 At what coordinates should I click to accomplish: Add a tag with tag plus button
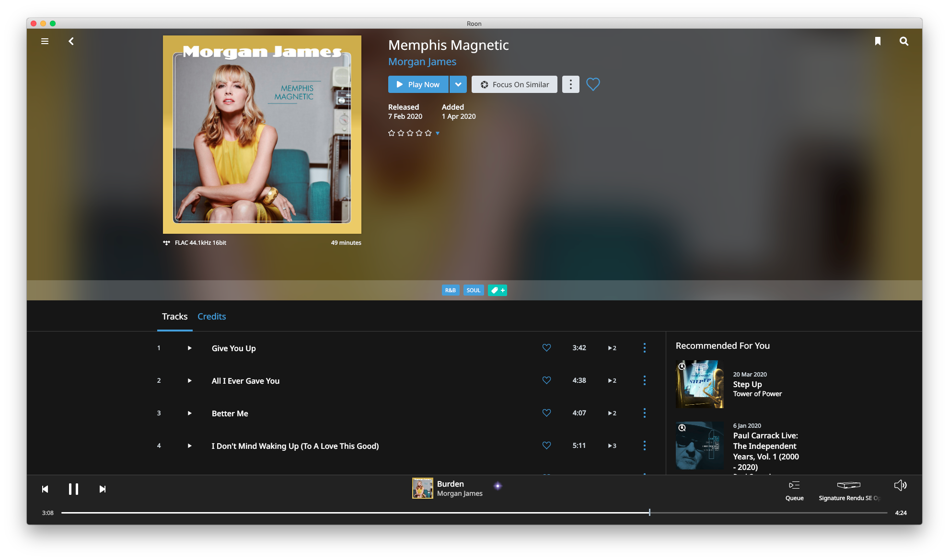click(498, 290)
